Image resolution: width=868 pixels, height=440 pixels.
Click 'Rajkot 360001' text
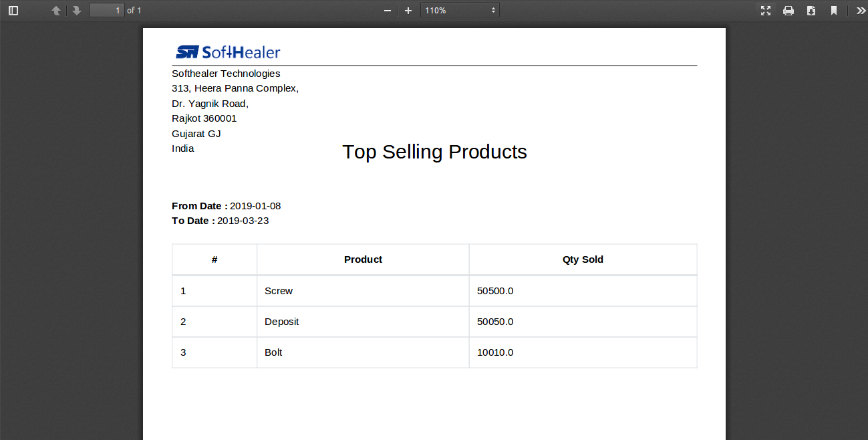[204, 118]
